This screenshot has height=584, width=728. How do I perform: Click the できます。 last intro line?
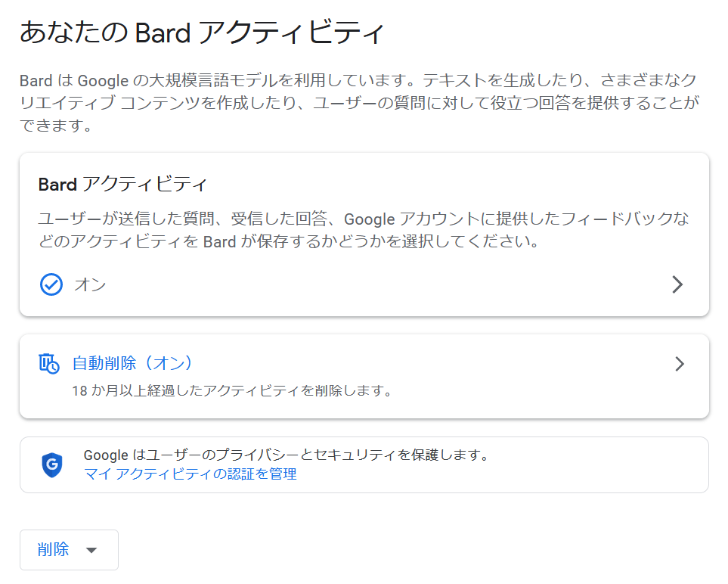pyautogui.click(x=56, y=125)
